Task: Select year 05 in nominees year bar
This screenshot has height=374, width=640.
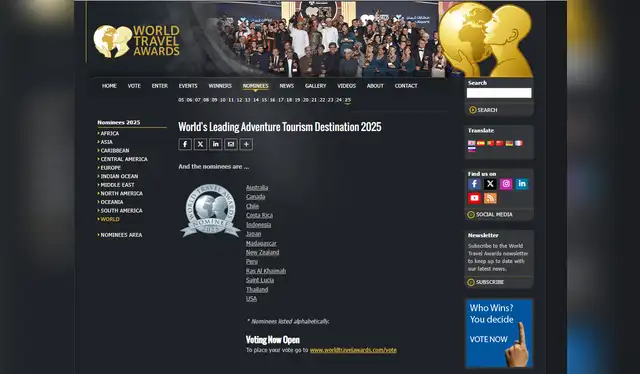Action: click(181, 100)
